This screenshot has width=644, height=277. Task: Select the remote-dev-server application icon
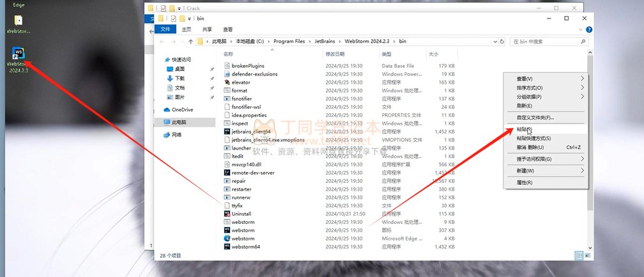[x=227, y=173]
